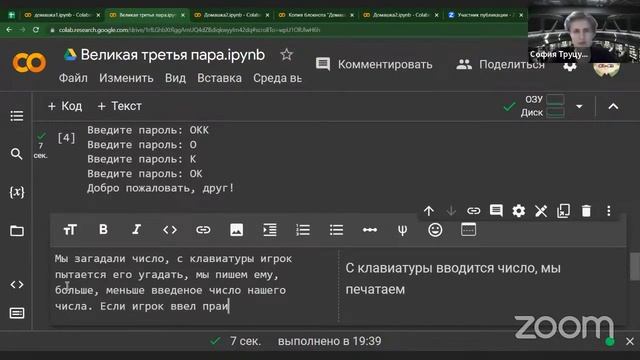Click the Комментировать button
640x360 pixels.
click(374, 64)
